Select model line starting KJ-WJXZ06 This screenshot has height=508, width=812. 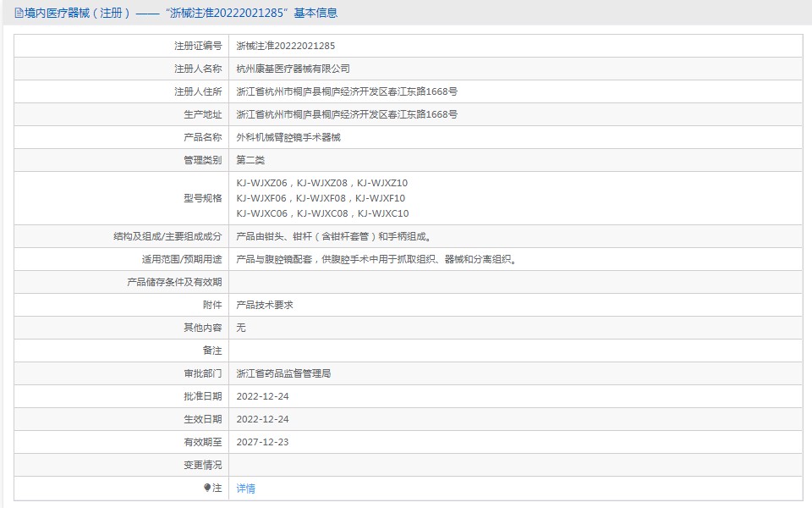(x=321, y=183)
